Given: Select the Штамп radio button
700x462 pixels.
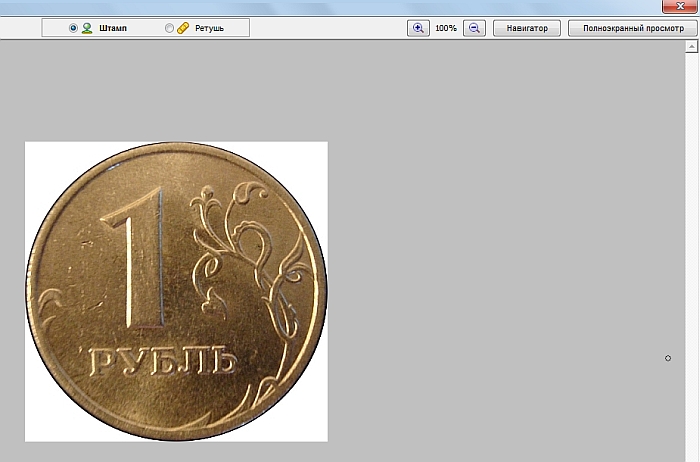Looking at the screenshot, I should (x=73, y=28).
